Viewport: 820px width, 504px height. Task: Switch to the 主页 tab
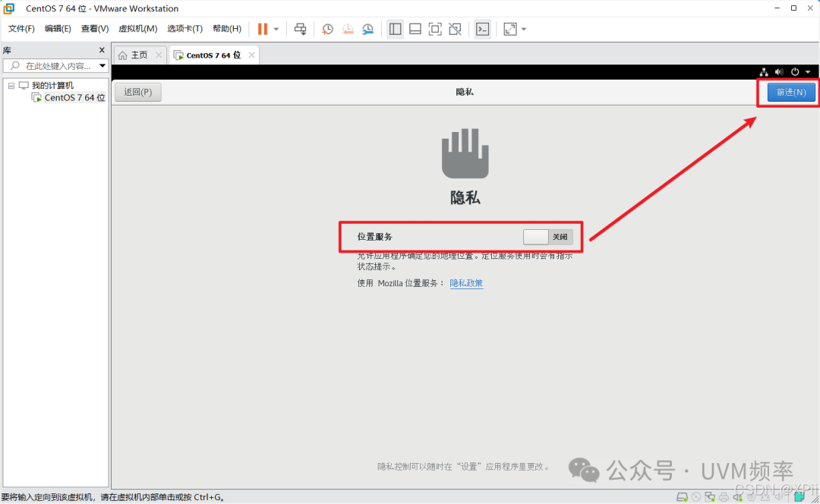(x=139, y=54)
